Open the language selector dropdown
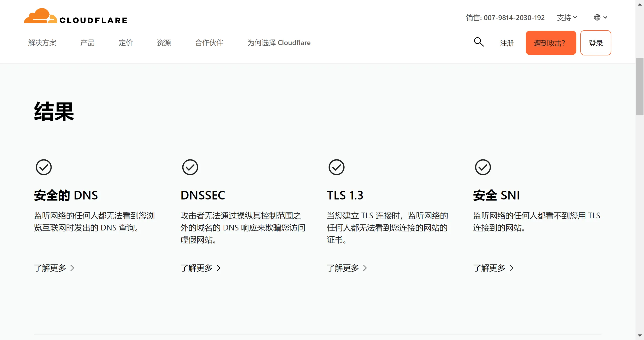Viewport: 644px width, 340px height. pyautogui.click(x=601, y=17)
